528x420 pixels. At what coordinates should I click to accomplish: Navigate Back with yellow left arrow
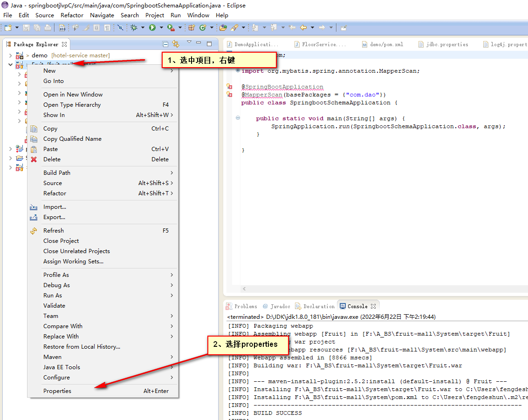pyautogui.click(x=303, y=28)
